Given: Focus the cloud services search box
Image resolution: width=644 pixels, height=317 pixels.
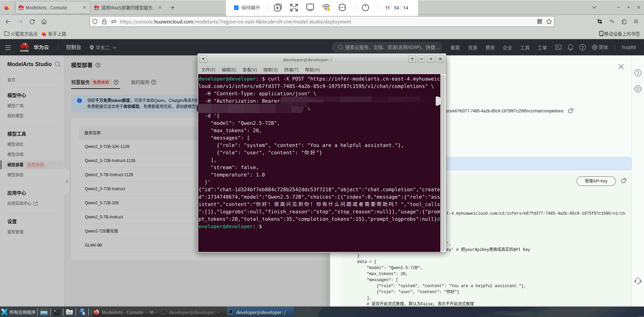Looking at the screenshot, I should pyautogui.click(x=387, y=47).
